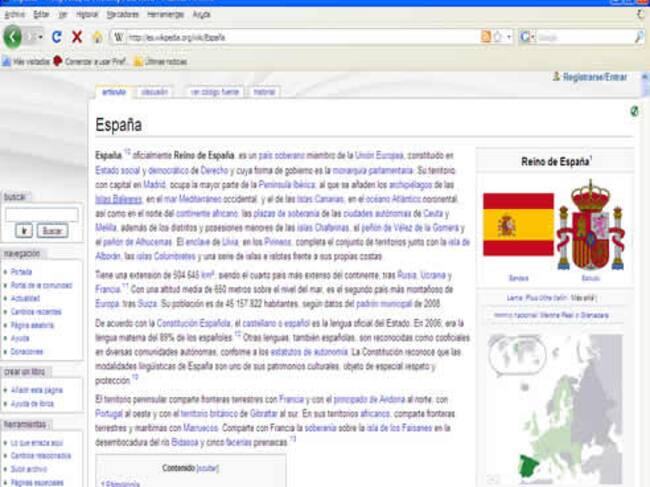Click the RSS feed icon in address bar
This screenshot has width=650, height=487.
coord(486,37)
